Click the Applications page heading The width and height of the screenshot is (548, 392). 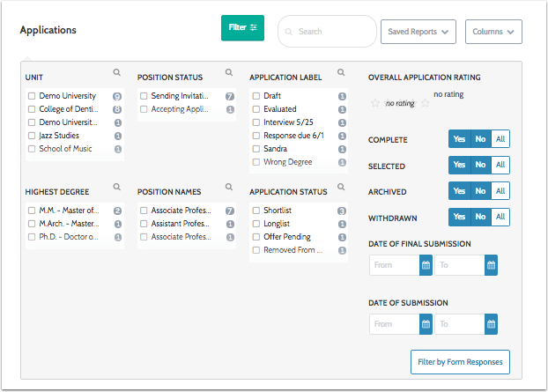[x=48, y=30]
